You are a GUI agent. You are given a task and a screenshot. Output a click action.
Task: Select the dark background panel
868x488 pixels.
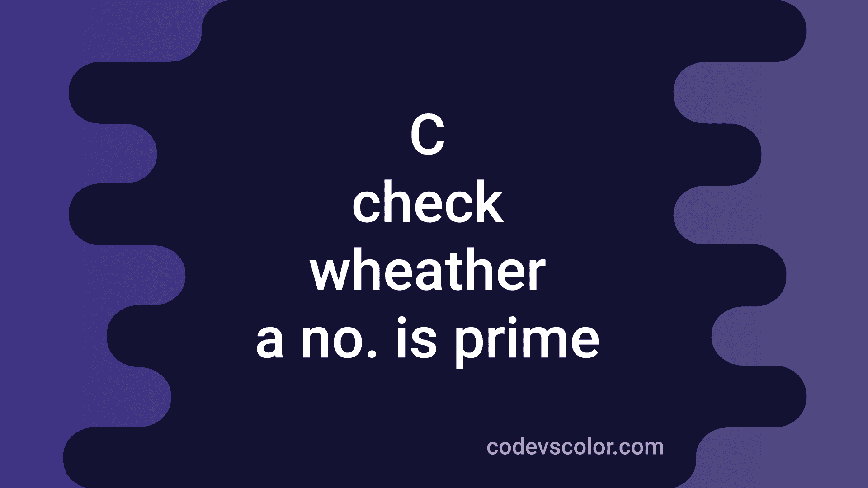tap(434, 244)
